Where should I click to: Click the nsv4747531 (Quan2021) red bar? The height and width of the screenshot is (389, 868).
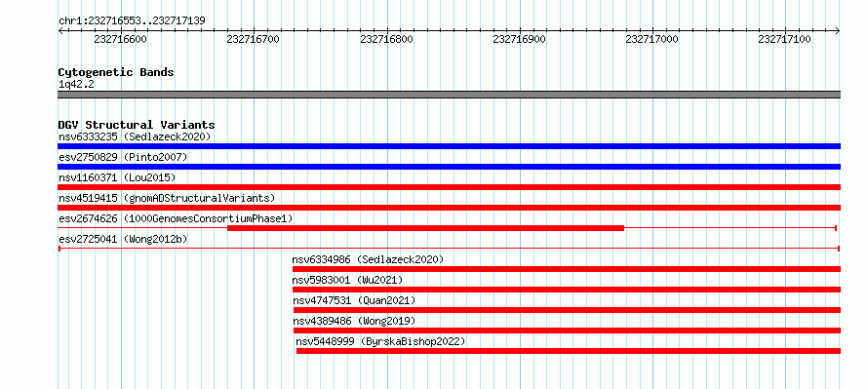coord(567,310)
